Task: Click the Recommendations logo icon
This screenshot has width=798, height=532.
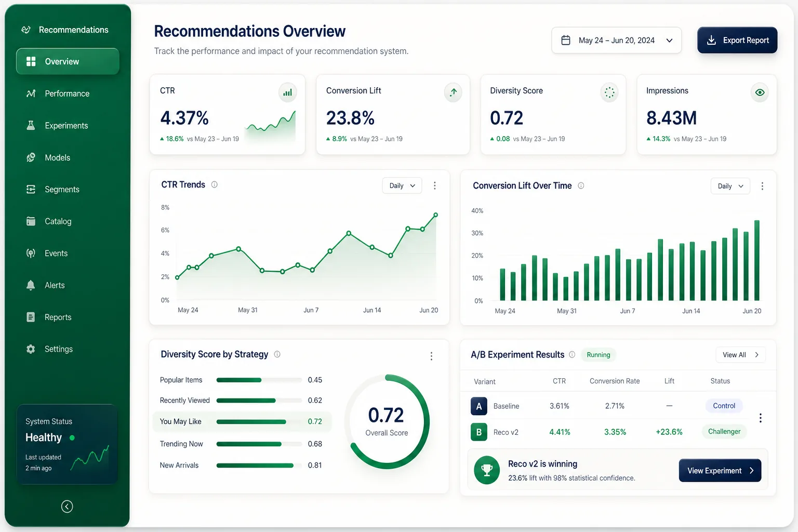Action: [26, 30]
